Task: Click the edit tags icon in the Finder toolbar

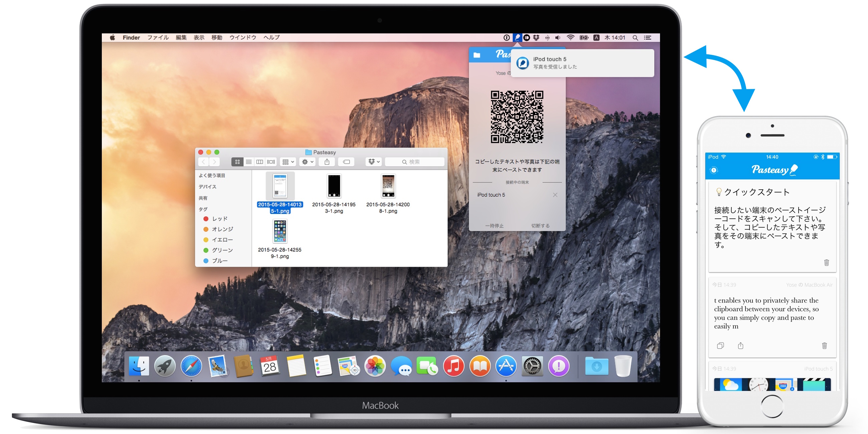Action: tap(346, 162)
